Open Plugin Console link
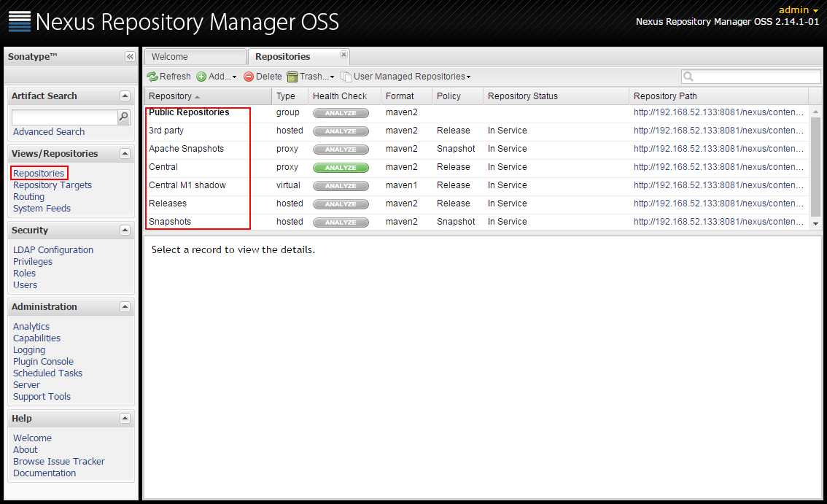Image resolution: width=827 pixels, height=504 pixels. 43,362
